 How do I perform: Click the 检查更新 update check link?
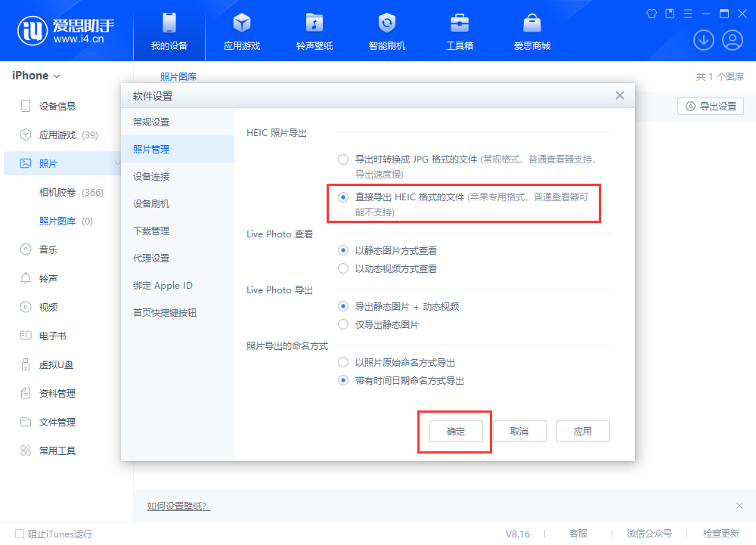[x=720, y=533]
